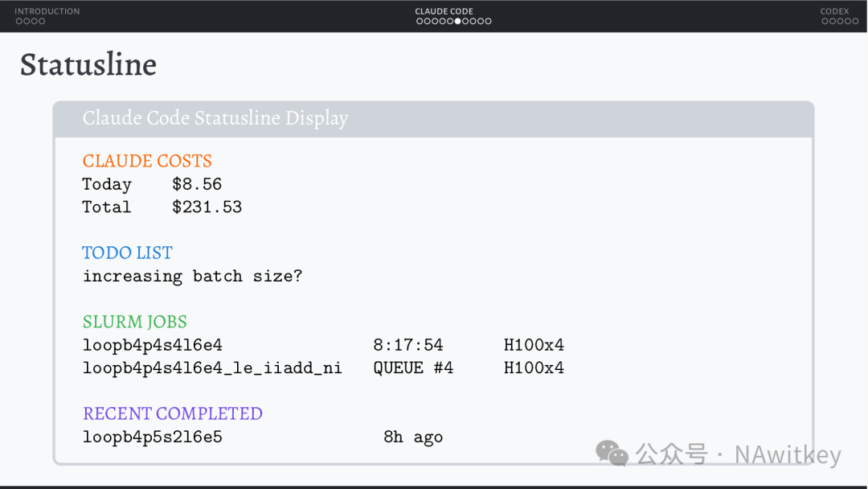
Task: Open the CLAUDE CODE section header link
Action: (444, 11)
